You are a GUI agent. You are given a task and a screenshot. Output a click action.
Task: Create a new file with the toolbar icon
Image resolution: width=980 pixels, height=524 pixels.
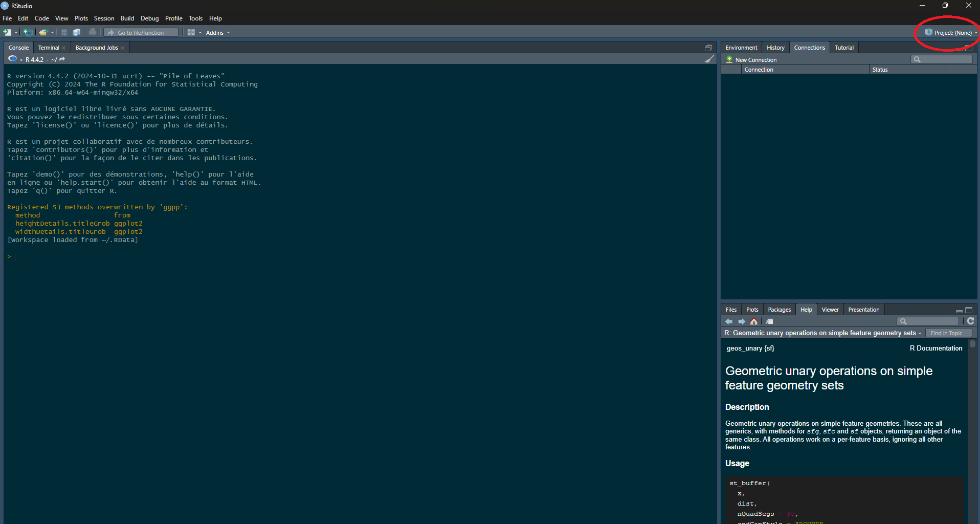[x=7, y=32]
